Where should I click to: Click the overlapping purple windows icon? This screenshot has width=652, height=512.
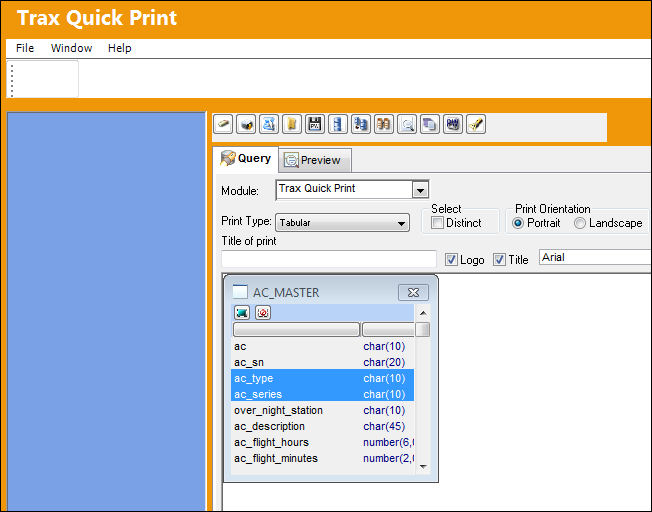(x=429, y=124)
